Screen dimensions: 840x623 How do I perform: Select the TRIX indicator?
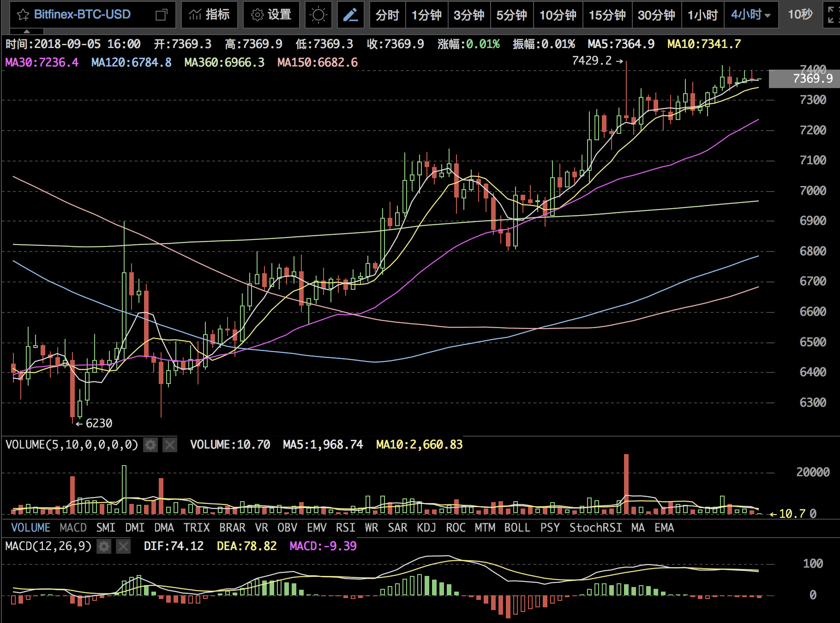[197, 527]
